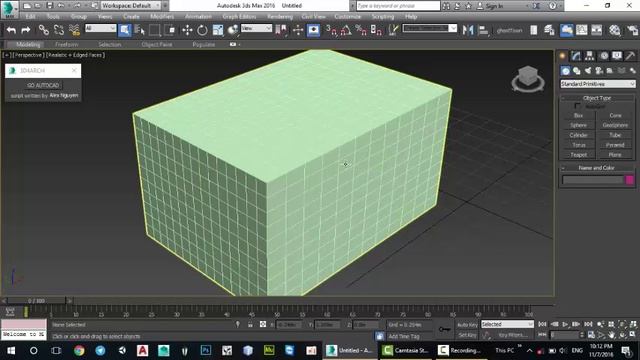Click the Edit Named Selection Sets icon

393,30
